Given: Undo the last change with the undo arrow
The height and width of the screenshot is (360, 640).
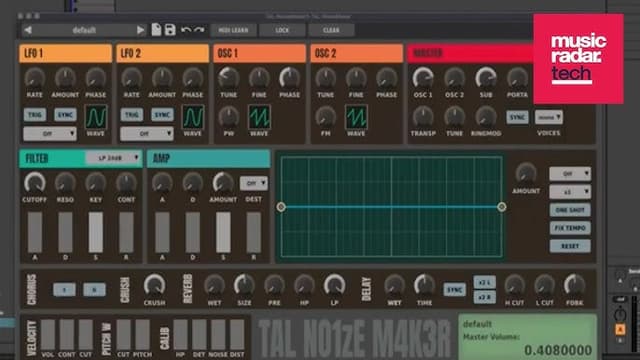Looking at the screenshot, I should coord(186,30).
